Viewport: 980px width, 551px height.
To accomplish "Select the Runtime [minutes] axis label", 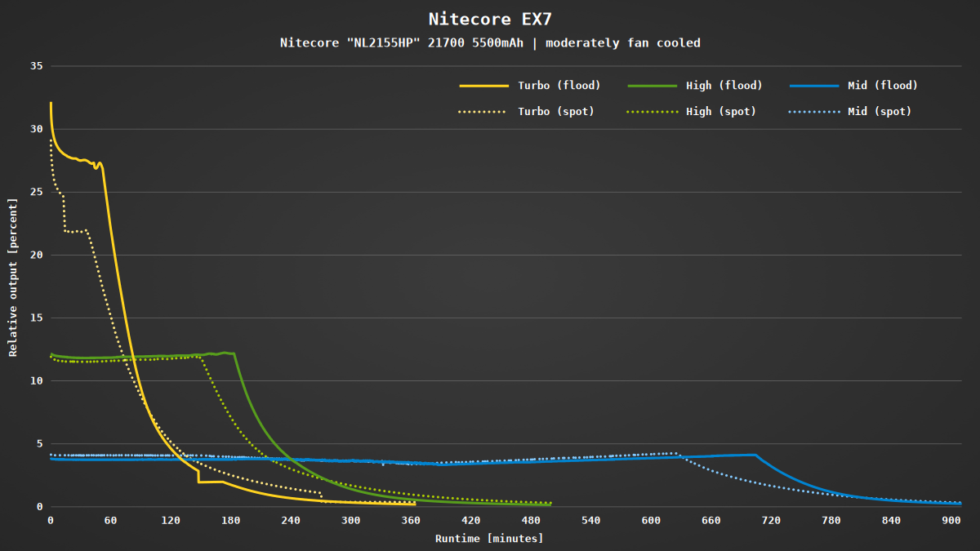I will tap(488, 539).
